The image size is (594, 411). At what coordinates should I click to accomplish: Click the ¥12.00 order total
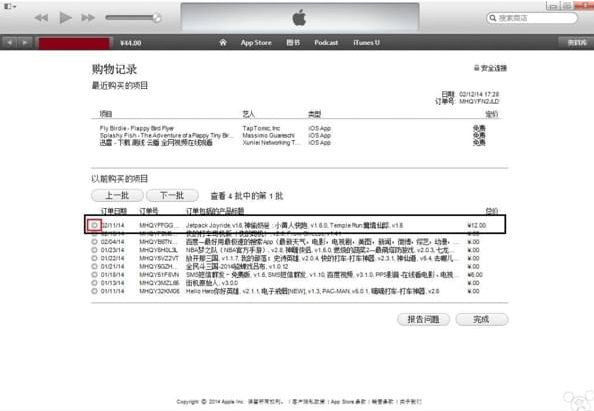pos(477,225)
